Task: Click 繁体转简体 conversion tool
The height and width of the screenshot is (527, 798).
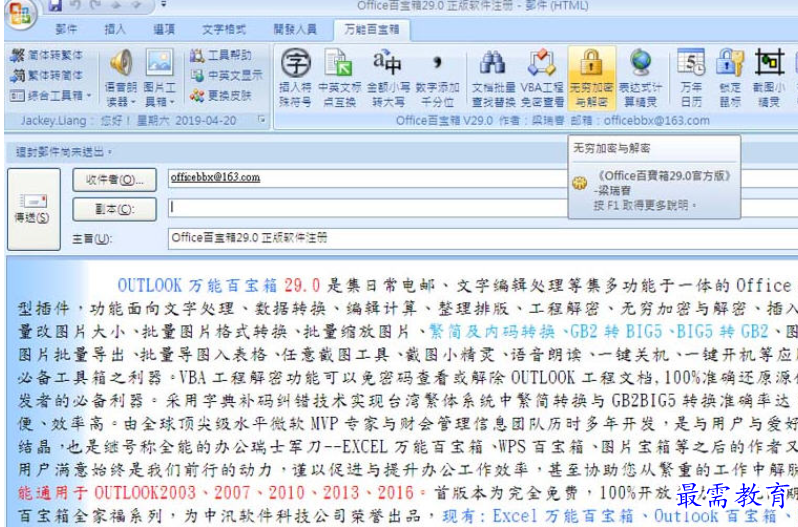Action: click(x=46, y=75)
